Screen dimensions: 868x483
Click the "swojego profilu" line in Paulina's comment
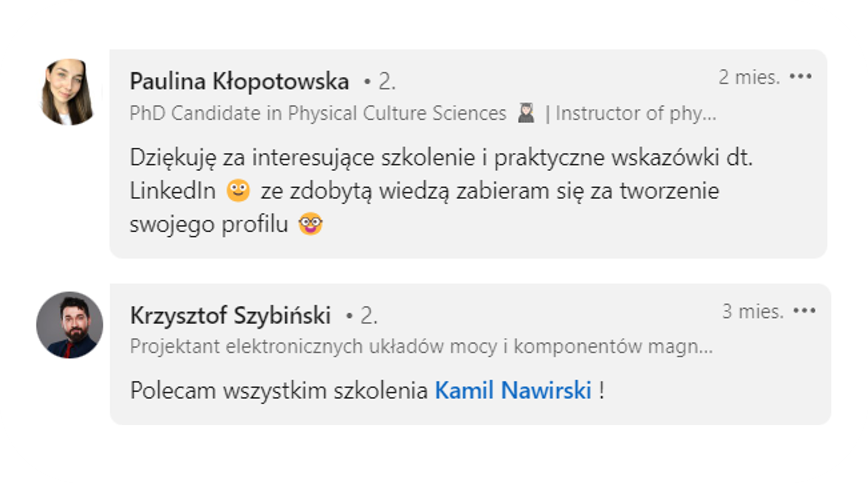208,224
